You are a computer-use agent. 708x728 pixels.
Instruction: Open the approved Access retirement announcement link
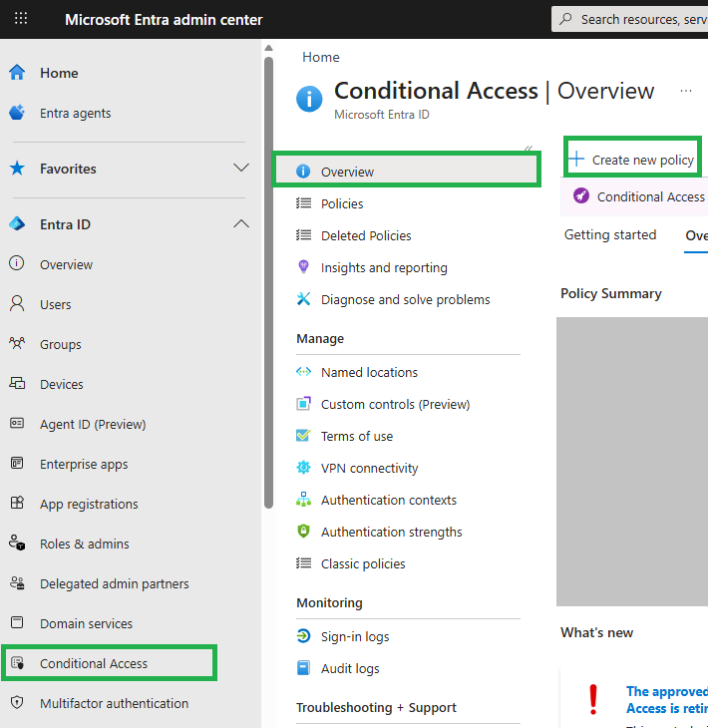(667, 700)
